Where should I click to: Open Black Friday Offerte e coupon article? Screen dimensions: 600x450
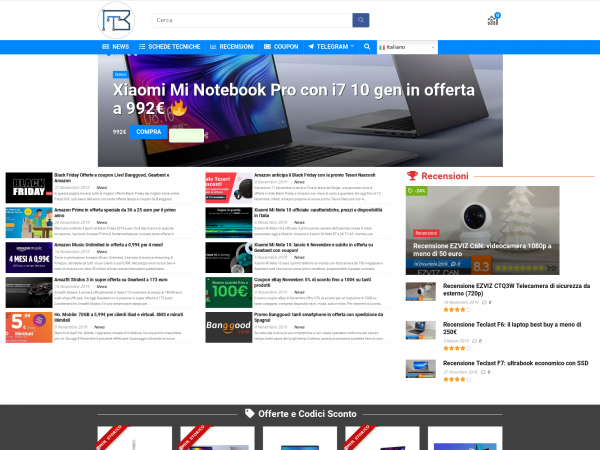112,178
